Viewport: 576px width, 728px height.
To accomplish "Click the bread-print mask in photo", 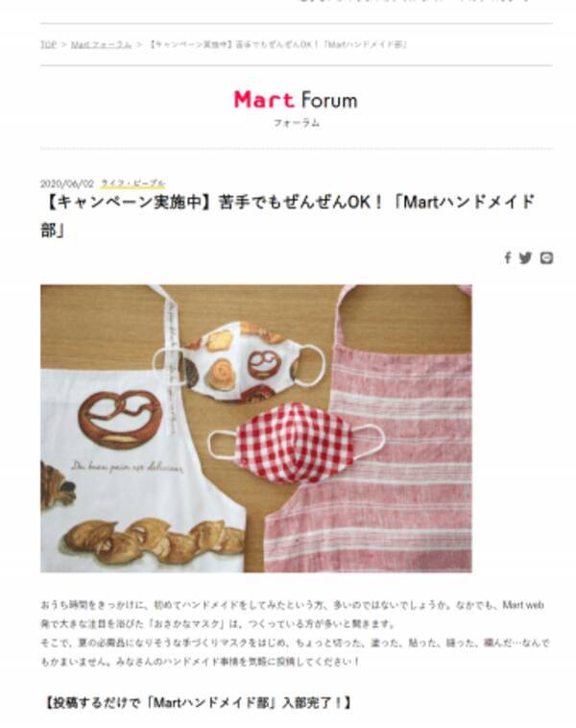I will click(239, 364).
